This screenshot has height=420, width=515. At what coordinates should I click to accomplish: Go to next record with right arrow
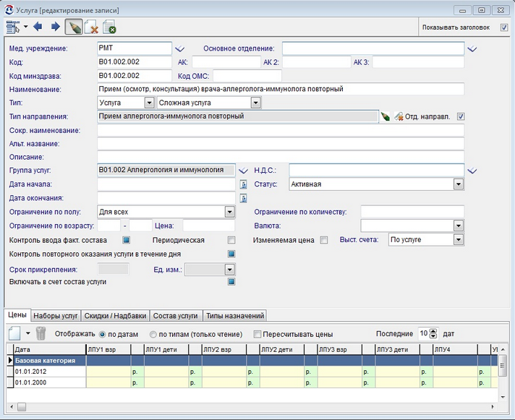point(56,26)
